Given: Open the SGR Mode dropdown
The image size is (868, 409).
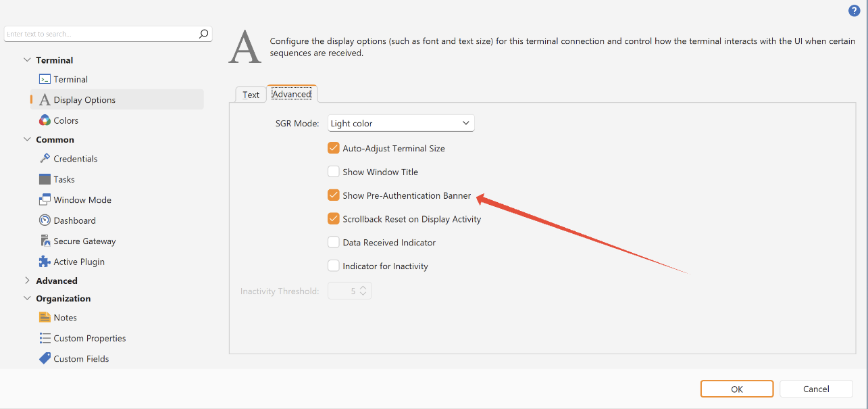Looking at the screenshot, I should (x=401, y=123).
